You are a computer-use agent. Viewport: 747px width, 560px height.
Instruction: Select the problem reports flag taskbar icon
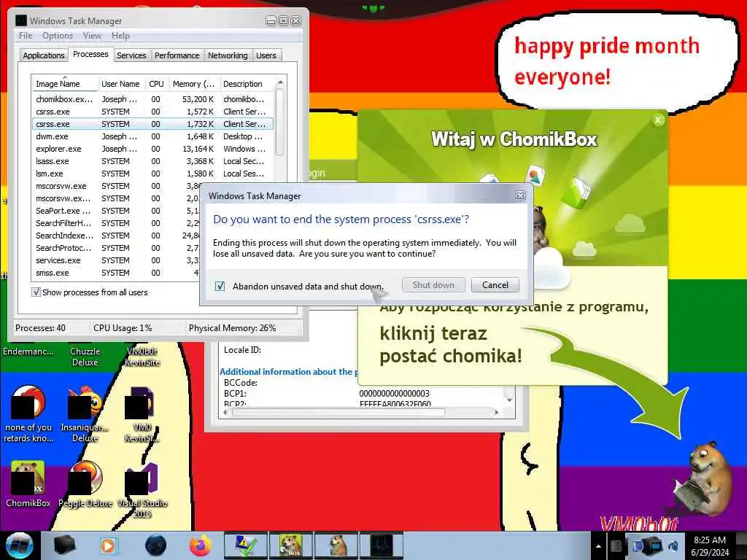(247, 545)
